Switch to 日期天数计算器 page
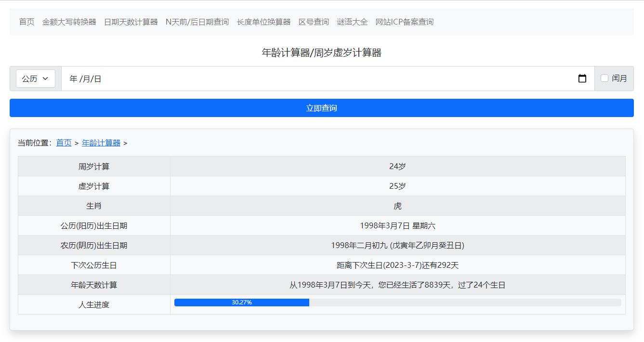This screenshot has height=342, width=644. pyautogui.click(x=130, y=22)
